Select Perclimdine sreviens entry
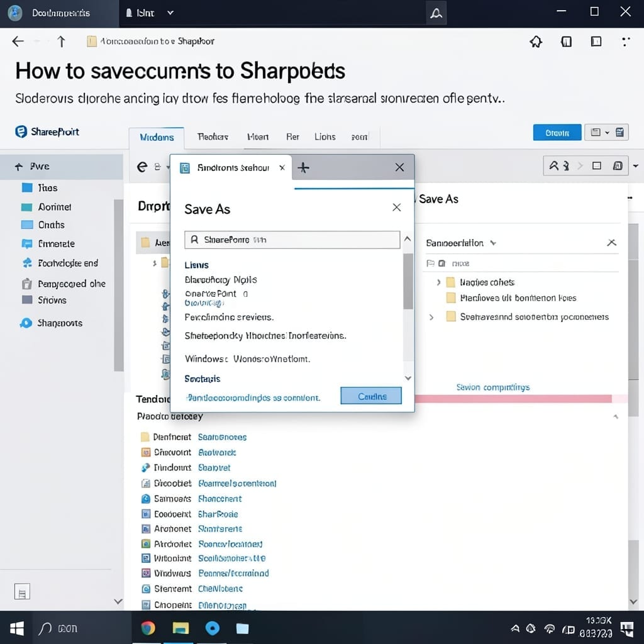Viewport: 644px width, 644px height. click(x=229, y=317)
